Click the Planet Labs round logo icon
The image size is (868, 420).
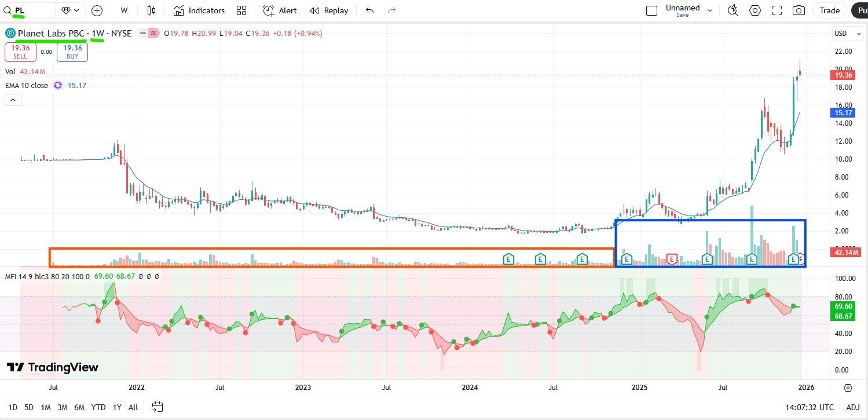[10, 33]
